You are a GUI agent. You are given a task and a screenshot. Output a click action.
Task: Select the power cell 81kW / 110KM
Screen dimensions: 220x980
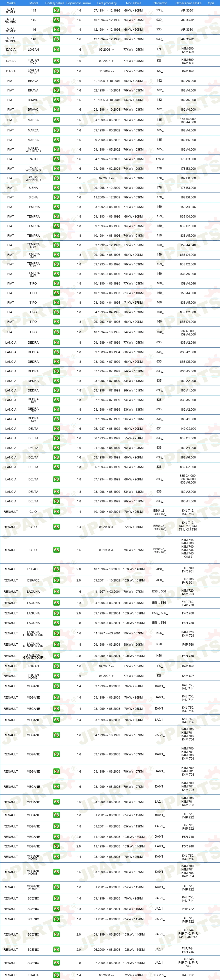click(133, 293)
